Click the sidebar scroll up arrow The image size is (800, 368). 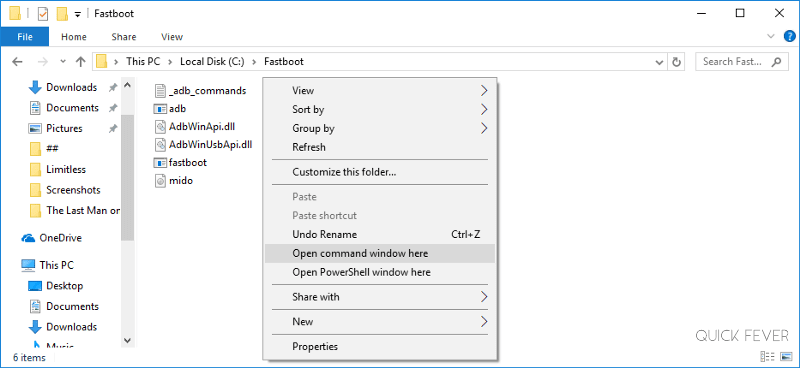pyautogui.click(x=128, y=84)
